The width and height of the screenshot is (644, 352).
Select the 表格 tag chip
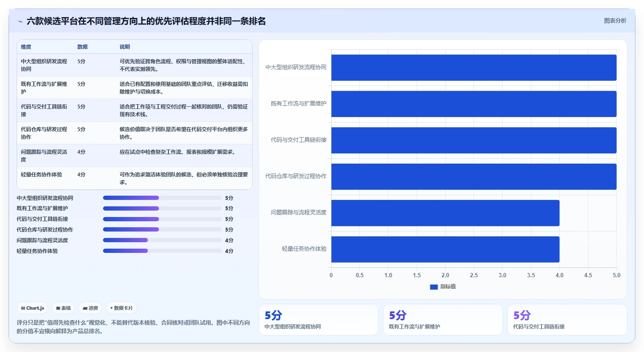[63, 308]
